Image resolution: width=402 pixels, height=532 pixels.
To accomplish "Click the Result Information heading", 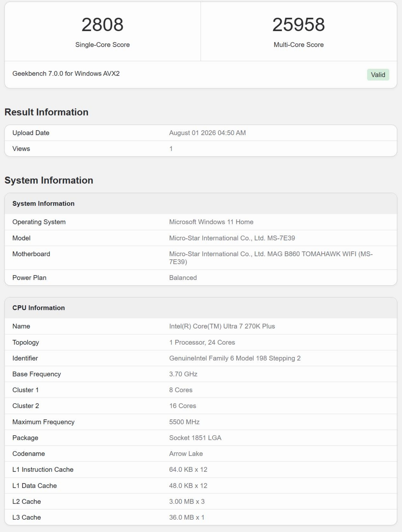I will [x=46, y=112].
